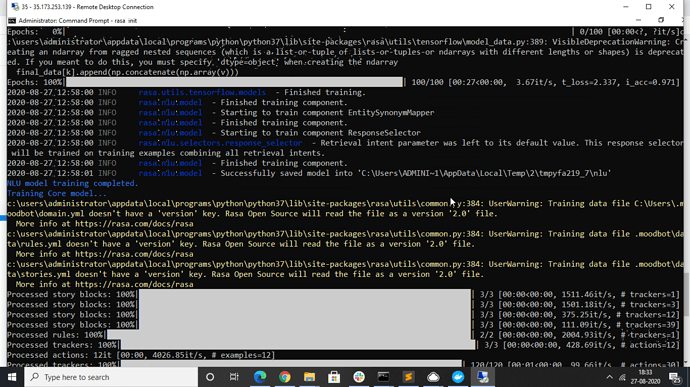
Task: Open Task View on the taskbar
Action: pyautogui.click(x=234, y=377)
